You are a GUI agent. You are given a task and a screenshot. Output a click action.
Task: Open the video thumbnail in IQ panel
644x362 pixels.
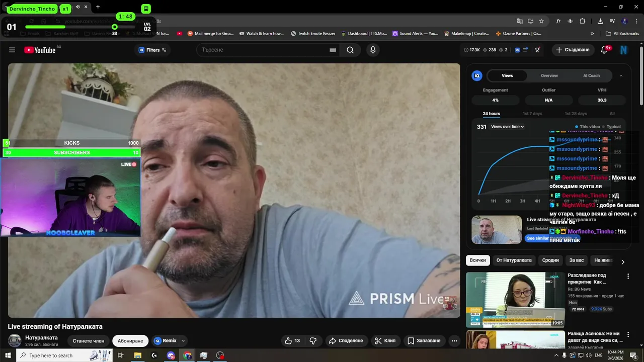[497, 230]
